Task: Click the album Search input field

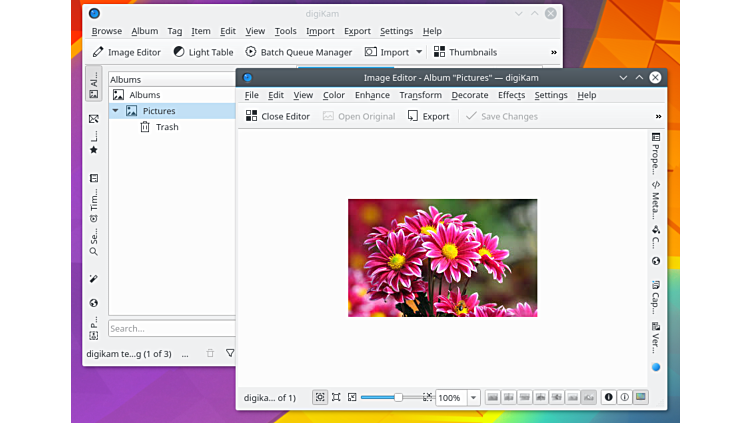Action: 171,328
